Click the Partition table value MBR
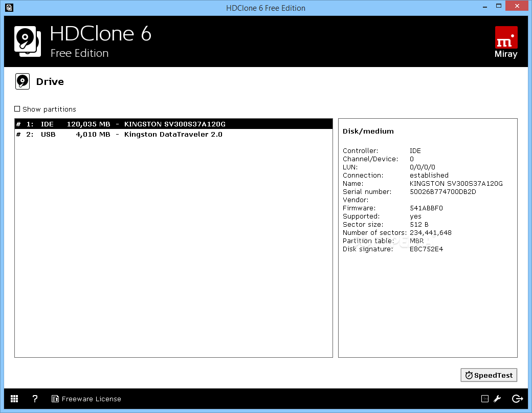 416,241
